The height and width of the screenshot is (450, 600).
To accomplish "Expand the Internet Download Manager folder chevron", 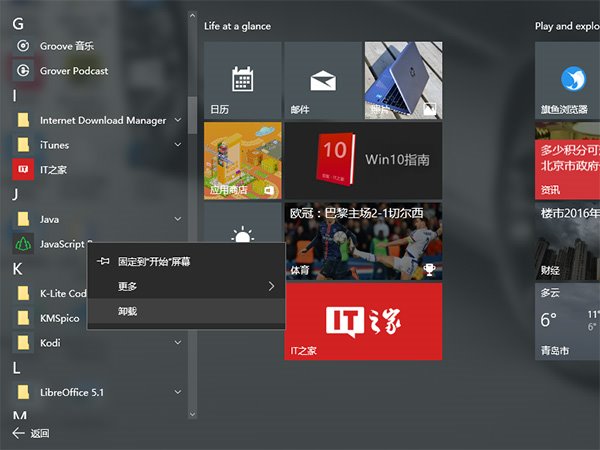I will (x=178, y=120).
